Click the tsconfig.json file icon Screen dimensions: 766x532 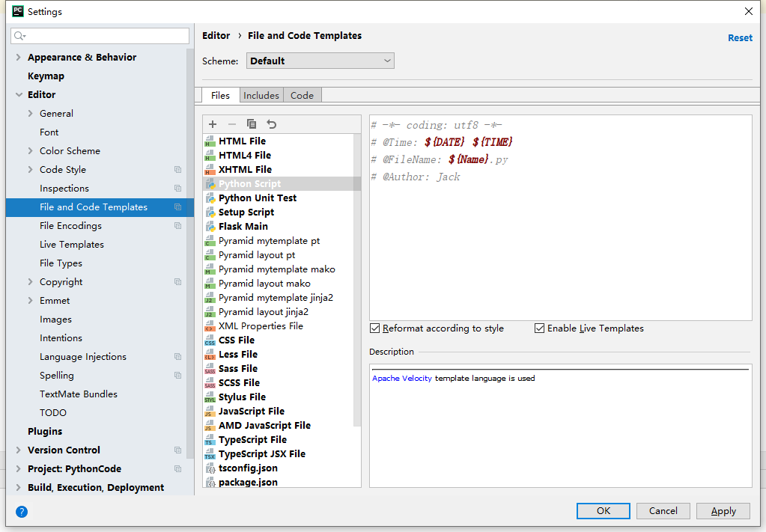click(x=210, y=468)
